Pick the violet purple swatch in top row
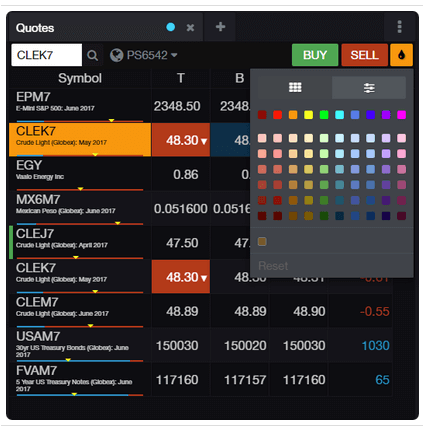Viewport: 423px width, 426px height. [x=386, y=115]
